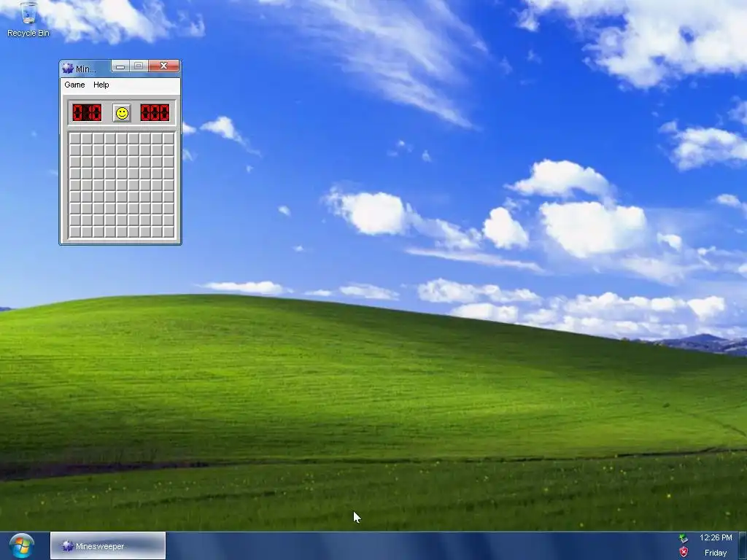Click the yellow smiley face reset button

(x=122, y=113)
